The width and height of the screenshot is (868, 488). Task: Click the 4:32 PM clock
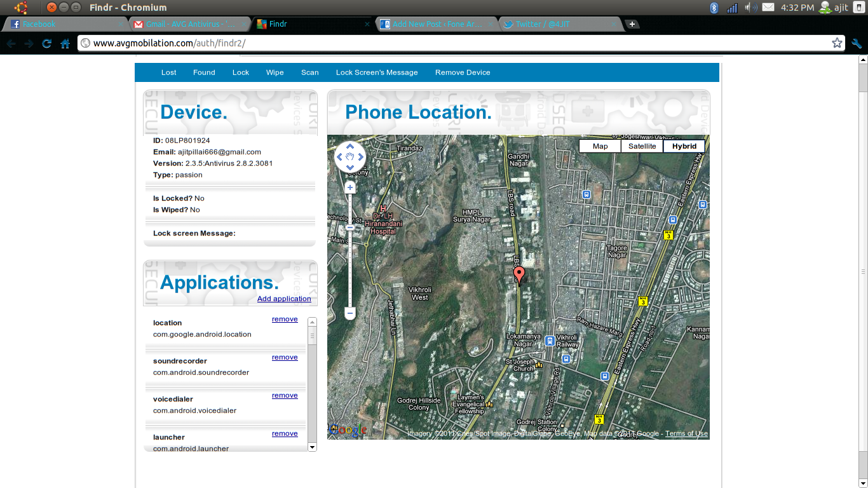(797, 8)
